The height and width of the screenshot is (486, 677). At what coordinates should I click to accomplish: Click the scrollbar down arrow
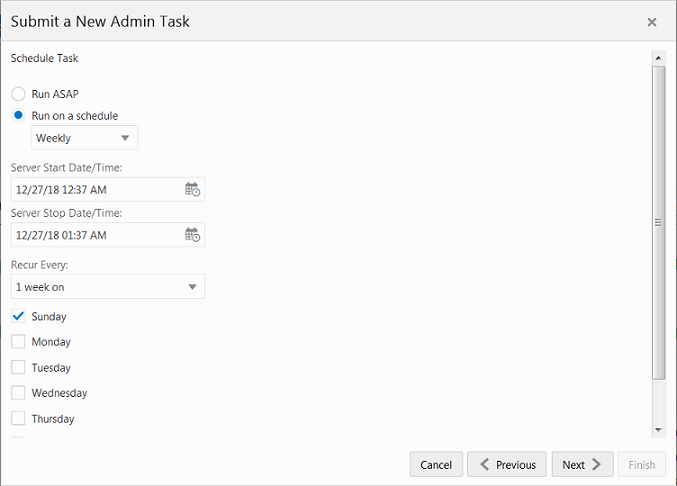tap(658, 429)
